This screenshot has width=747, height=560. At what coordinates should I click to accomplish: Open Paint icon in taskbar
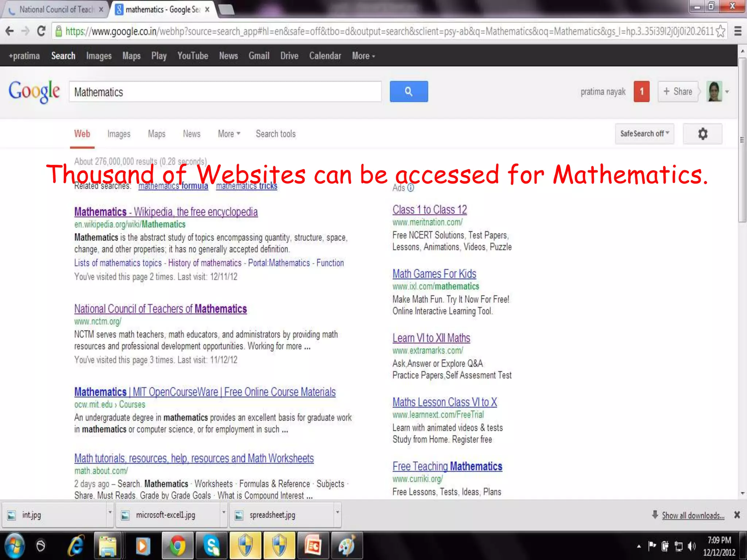[x=347, y=546]
